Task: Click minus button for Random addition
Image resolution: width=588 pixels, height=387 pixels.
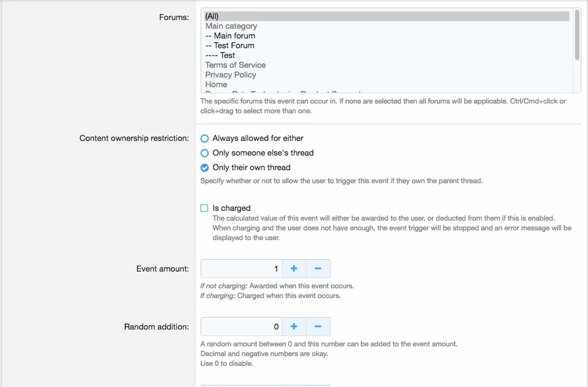Action: [x=318, y=326]
